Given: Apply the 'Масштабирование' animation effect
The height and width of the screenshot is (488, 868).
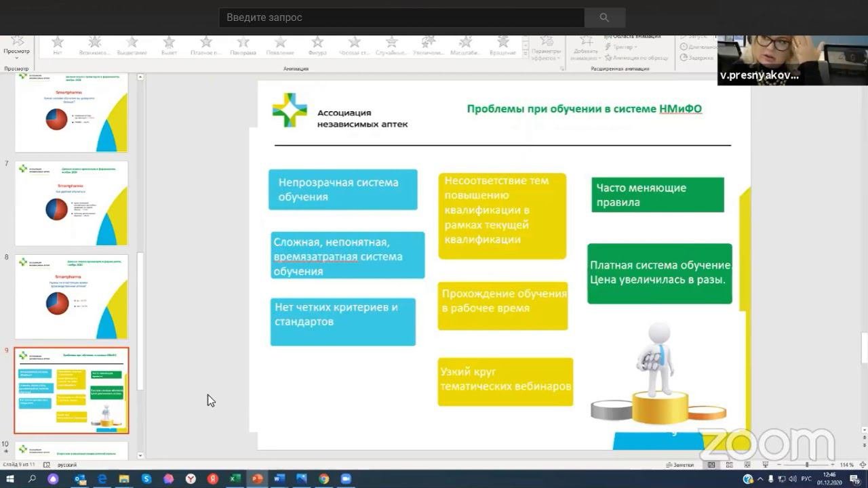Looking at the screenshot, I should [x=466, y=45].
